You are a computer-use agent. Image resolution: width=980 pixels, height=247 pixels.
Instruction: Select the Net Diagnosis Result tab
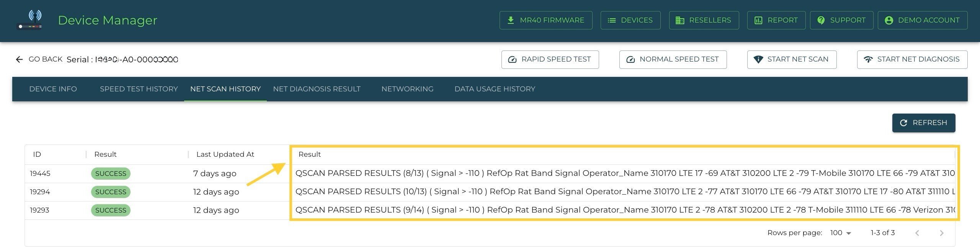pos(317,89)
